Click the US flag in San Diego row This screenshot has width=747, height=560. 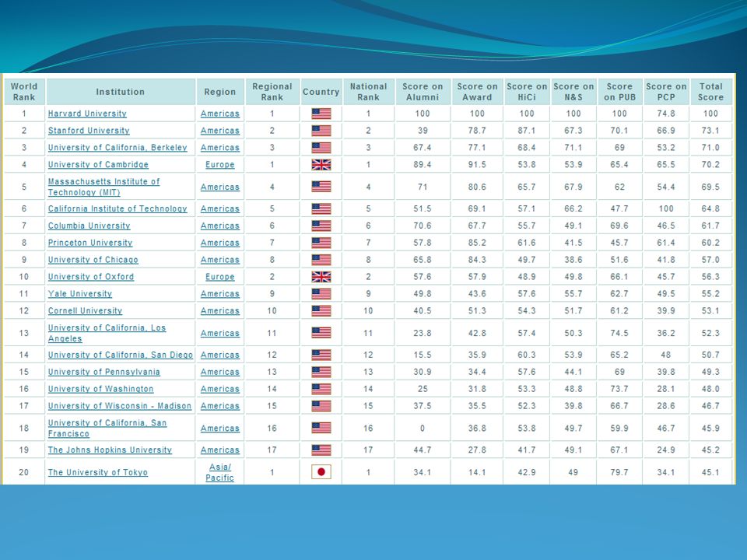321,355
